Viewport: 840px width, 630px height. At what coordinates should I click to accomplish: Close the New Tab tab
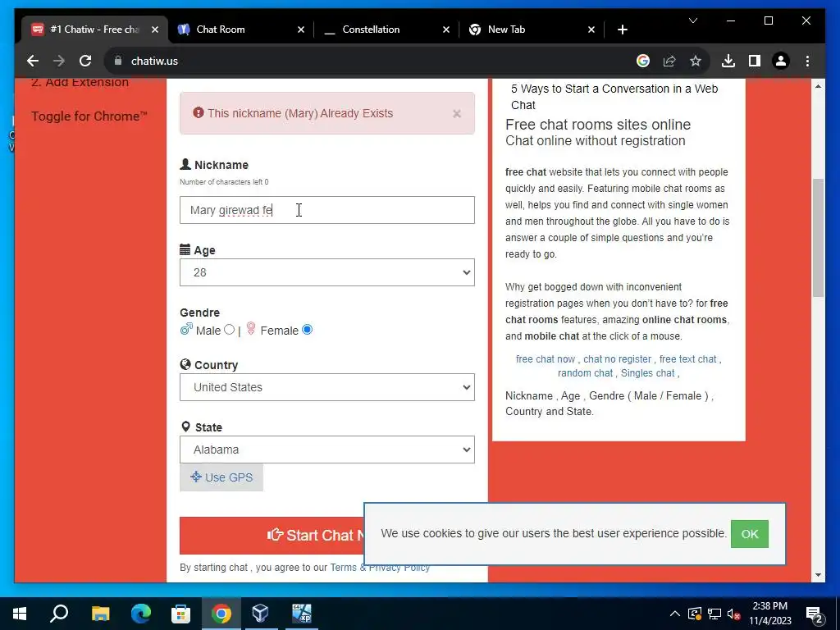(x=591, y=30)
